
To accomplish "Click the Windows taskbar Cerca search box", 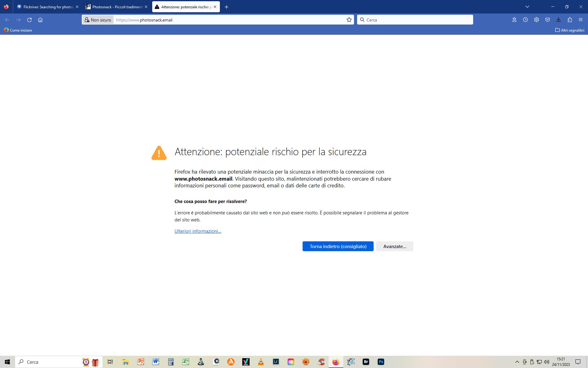I will (x=58, y=362).
